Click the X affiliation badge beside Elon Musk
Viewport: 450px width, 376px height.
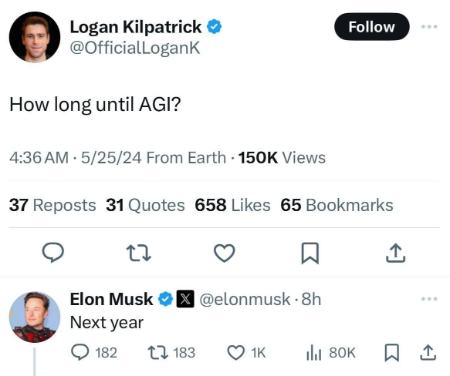(x=185, y=299)
